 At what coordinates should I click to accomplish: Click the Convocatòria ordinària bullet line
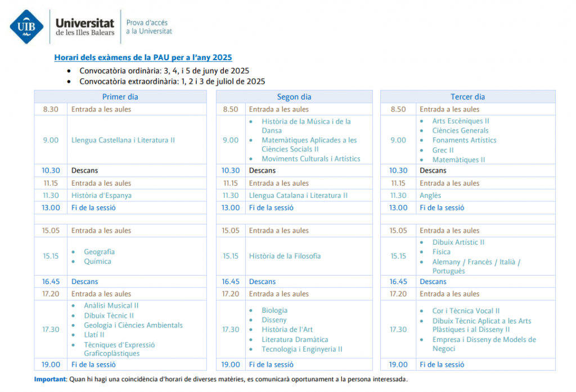pyautogui.click(x=164, y=71)
